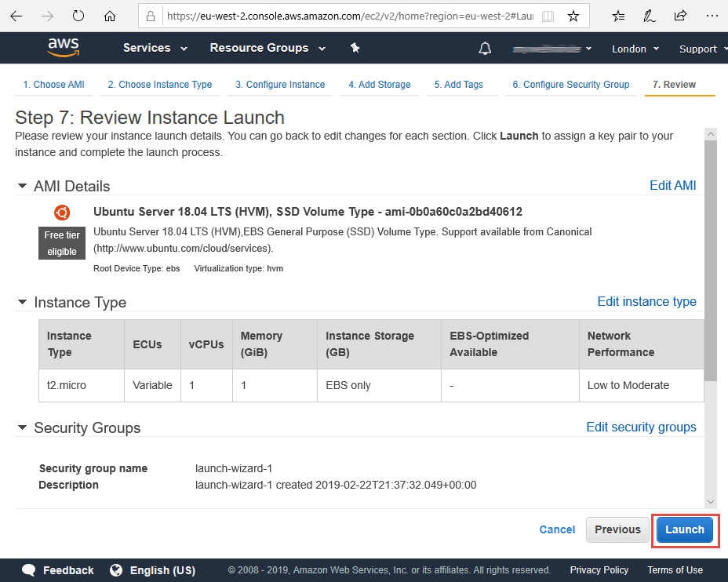Click the Feedback speech bubble icon
728x582 pixels.
[29, 570]
